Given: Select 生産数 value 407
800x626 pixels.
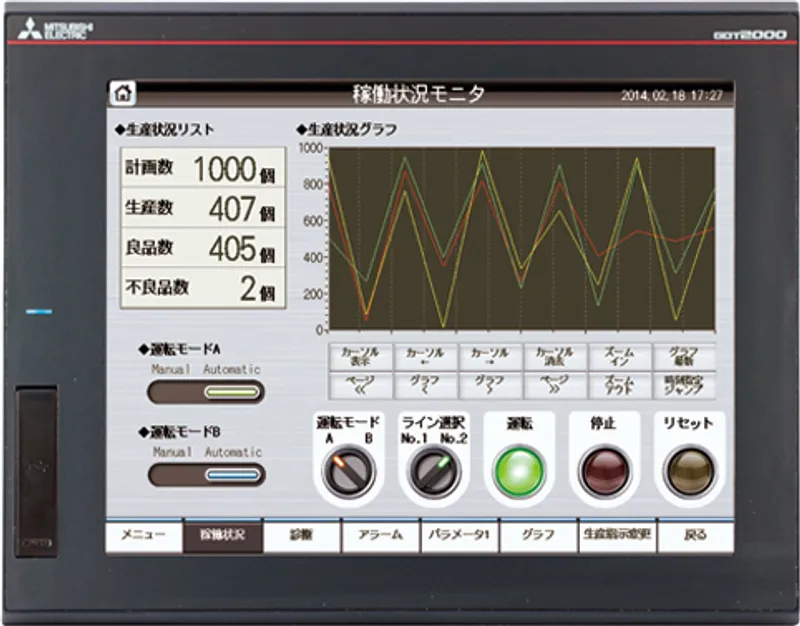Looking at the screenshot, I should 232,209.
